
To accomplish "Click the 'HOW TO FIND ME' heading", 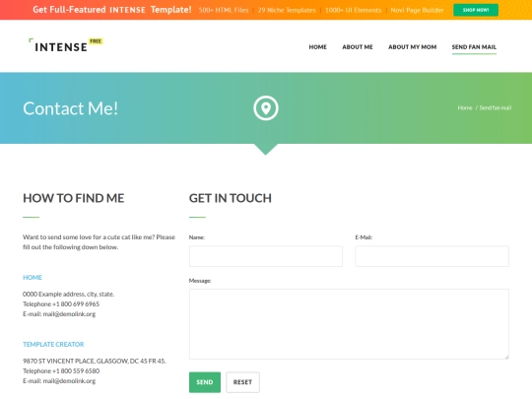I will (x=74, y=198).
